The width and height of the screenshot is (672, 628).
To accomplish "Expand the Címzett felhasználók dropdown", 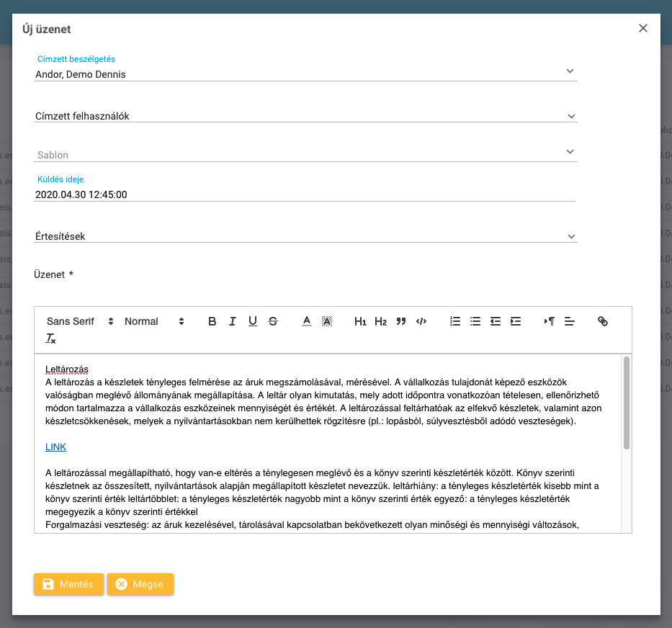I will click(x=305, y=116).
